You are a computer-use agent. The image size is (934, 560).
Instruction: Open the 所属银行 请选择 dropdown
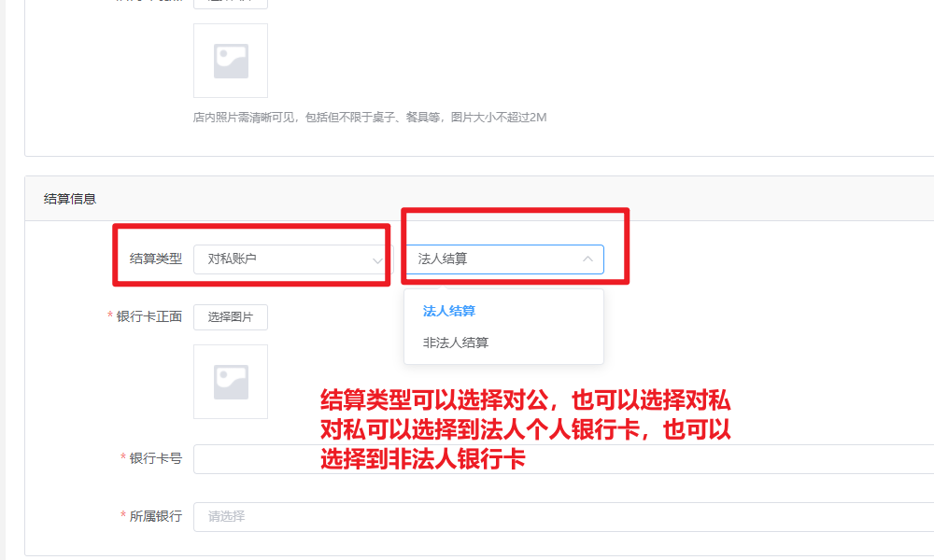563,516
